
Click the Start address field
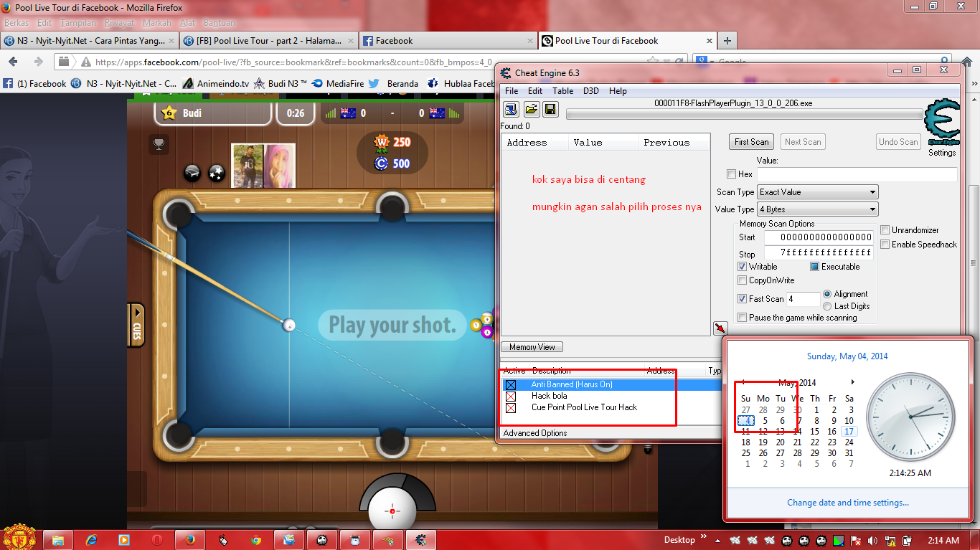click(x=818, y=237)
